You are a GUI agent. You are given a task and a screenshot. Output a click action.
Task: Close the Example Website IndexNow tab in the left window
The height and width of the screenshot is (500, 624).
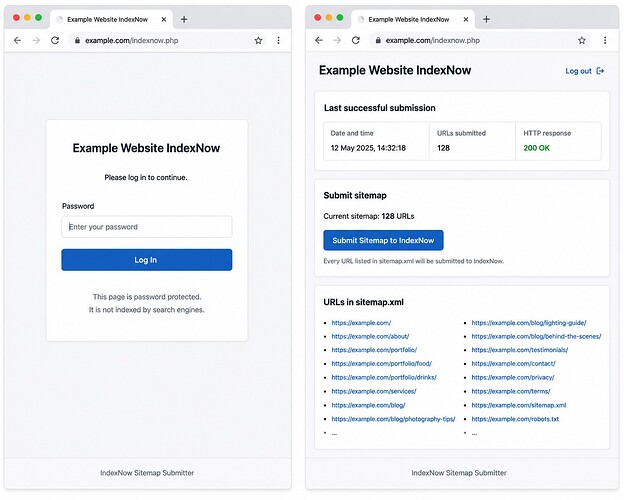(x=164, y=19)
